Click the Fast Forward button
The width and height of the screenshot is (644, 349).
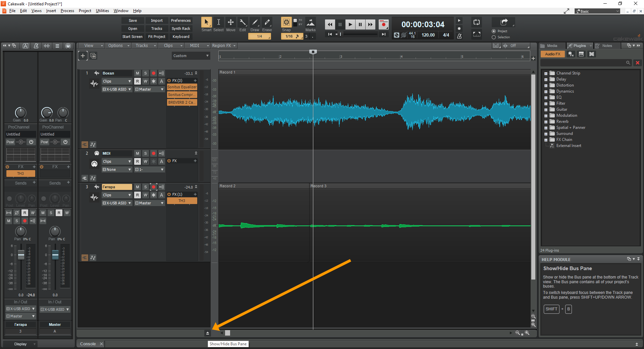pos(370,24)
